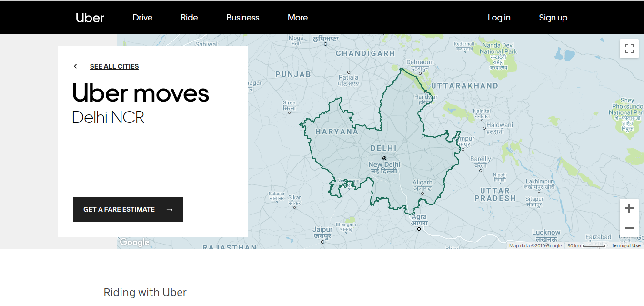Click the Chandigarh label on map
Image resolution: width=644 pixels, height=306 pixels.
(x=366, y=53)
